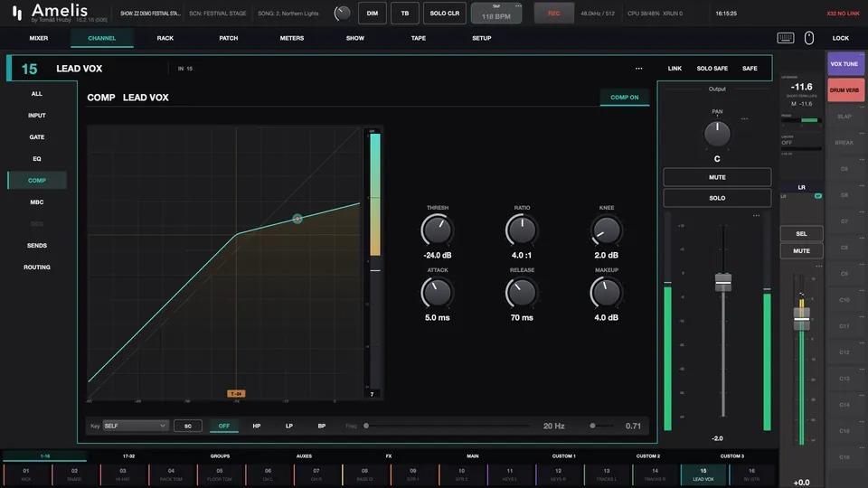868x488 pixels.
Task: Click the compressor curve handle point
Action: [297, 219]
